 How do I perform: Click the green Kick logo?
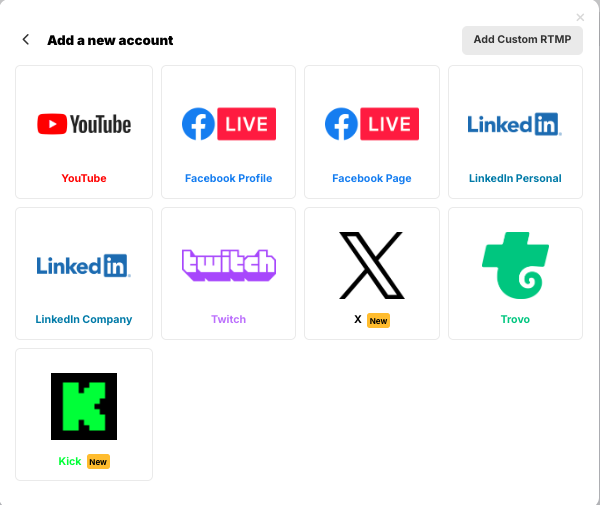84,406
